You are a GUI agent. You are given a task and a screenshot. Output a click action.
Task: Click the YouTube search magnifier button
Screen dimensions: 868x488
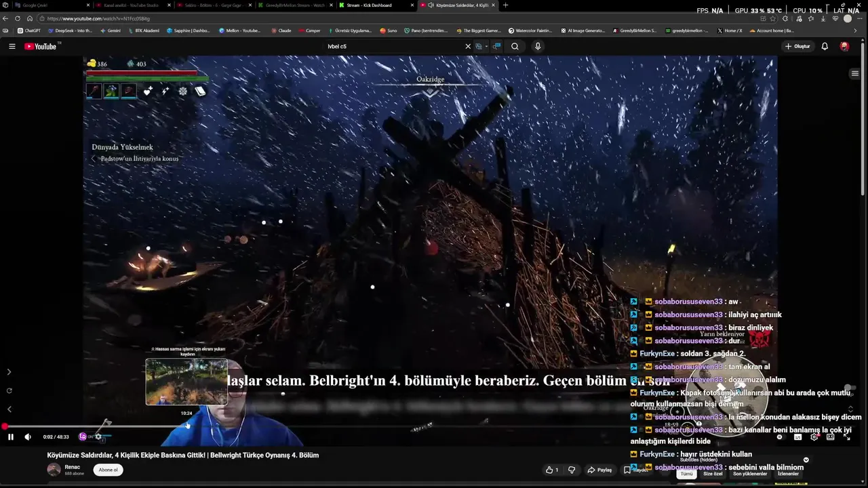pyautogui.click(x=515, y=46)
